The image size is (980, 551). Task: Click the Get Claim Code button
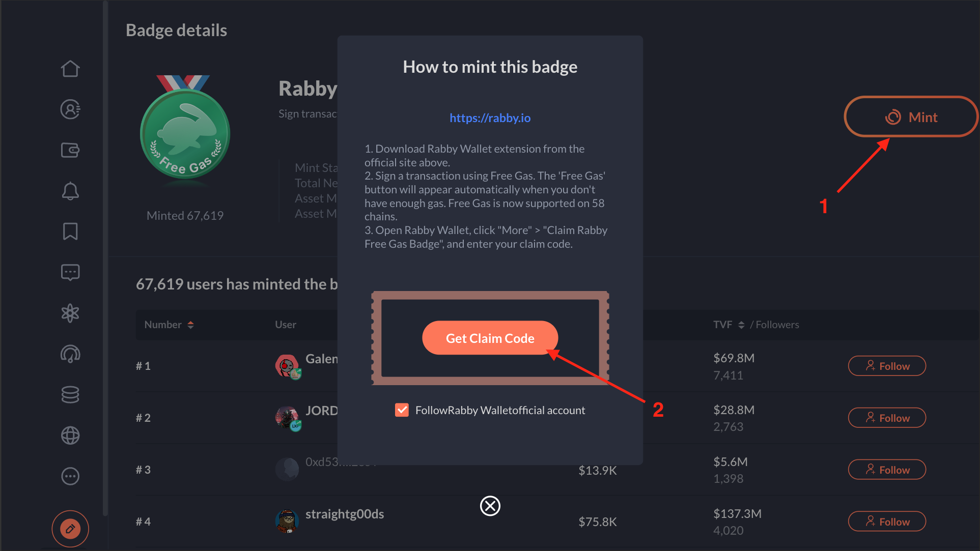point(490,338)
